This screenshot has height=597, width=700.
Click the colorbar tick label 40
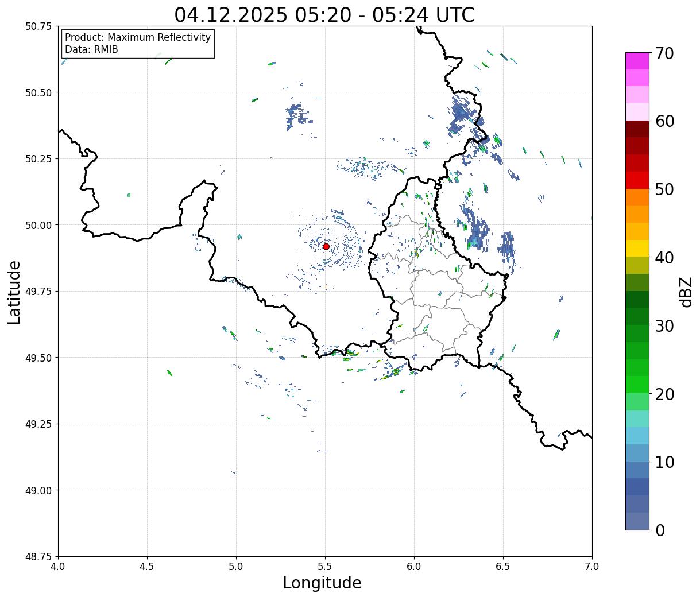[664, 258]
